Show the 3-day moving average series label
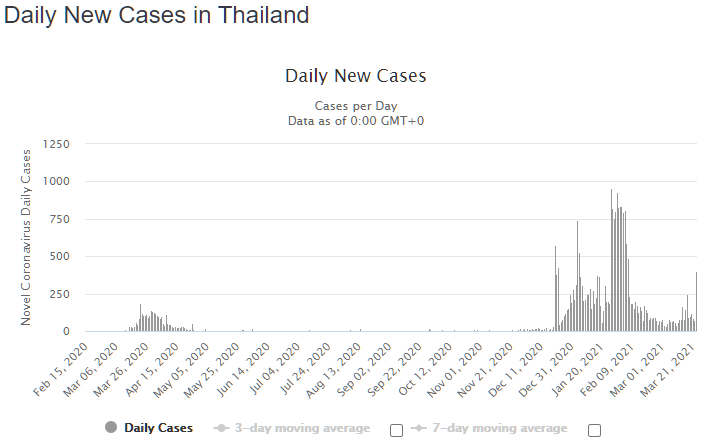Screen dimensions: 706x444 tap(304, 428)
